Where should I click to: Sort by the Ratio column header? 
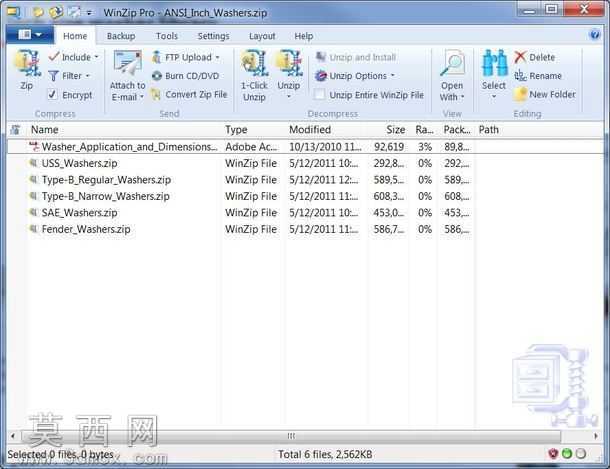pos(423,130)
